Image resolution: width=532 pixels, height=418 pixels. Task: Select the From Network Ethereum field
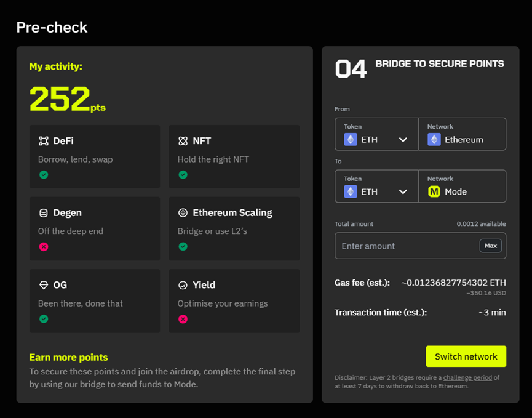(x=463, y=134)
